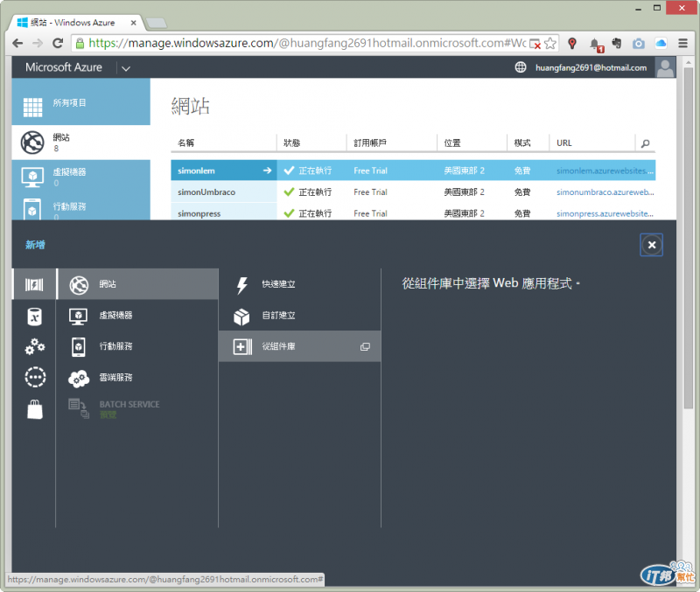Open the store shopping bag icon

(x=35, y=409)
